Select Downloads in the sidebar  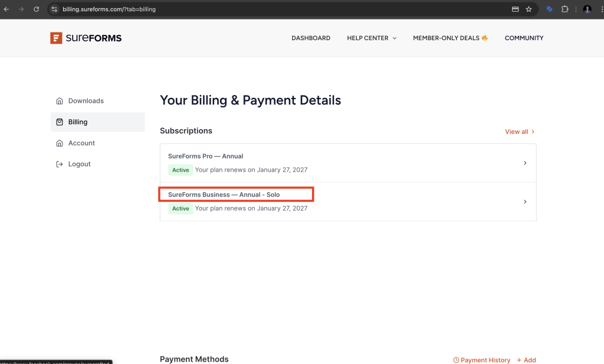coord(86,101)
